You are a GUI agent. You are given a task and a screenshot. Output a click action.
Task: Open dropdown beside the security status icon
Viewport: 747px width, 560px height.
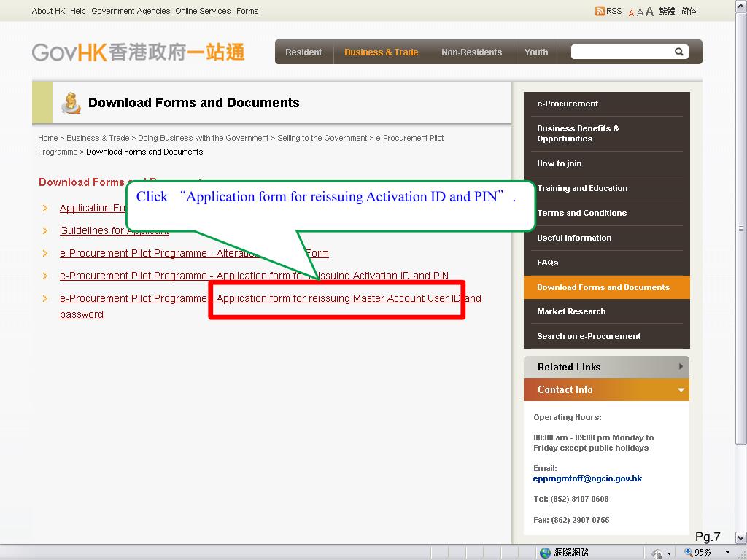tap(670, 553)
